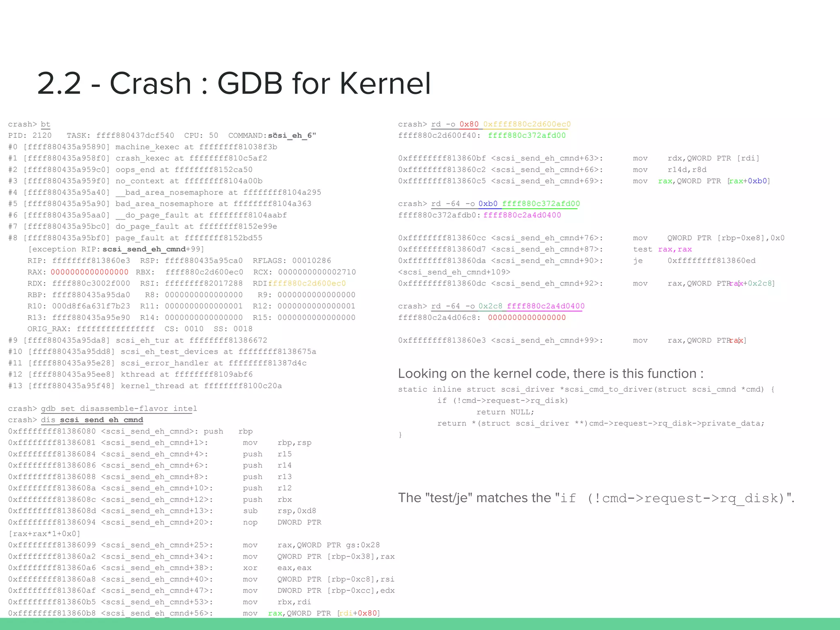Click the 'nop DWORD PTR' disassembly line

pyautogui.click(x=165, y=523)
